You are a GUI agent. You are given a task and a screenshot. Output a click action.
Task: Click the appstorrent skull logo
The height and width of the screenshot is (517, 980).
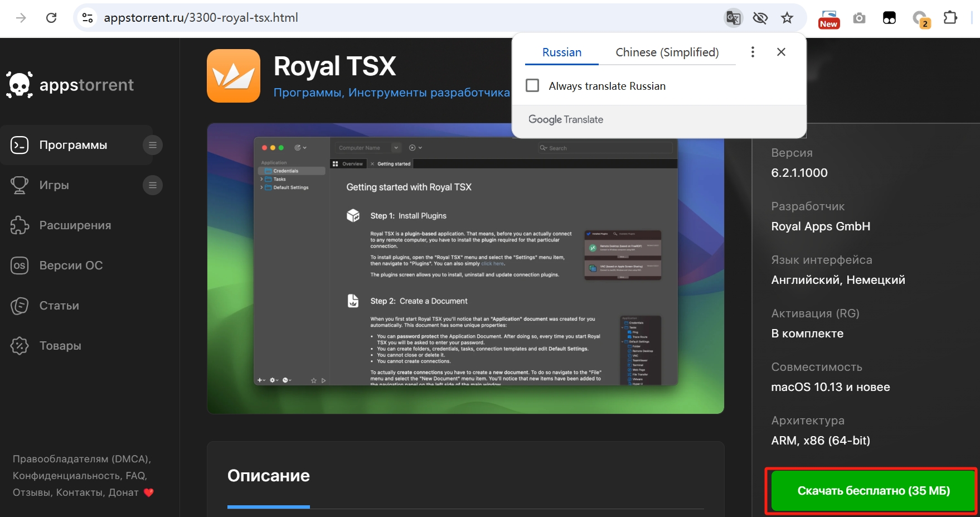tap(20, 85)
